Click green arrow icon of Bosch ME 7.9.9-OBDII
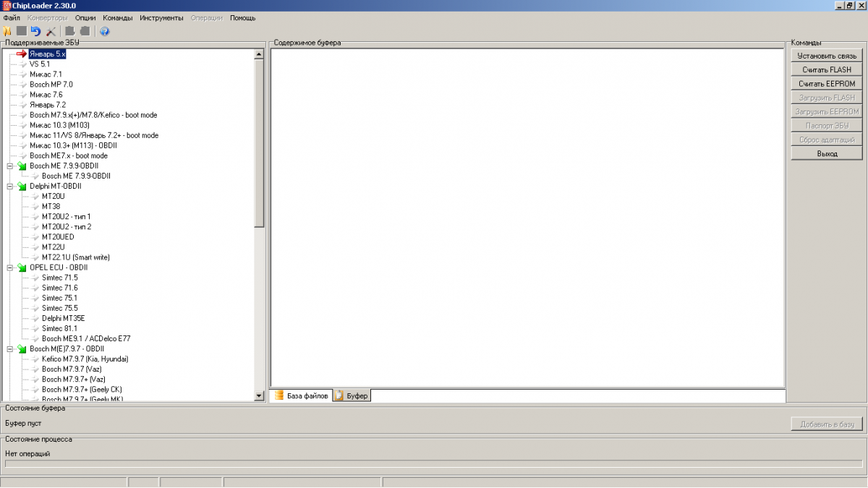868x488 pixels. click(x=22, y=166)
